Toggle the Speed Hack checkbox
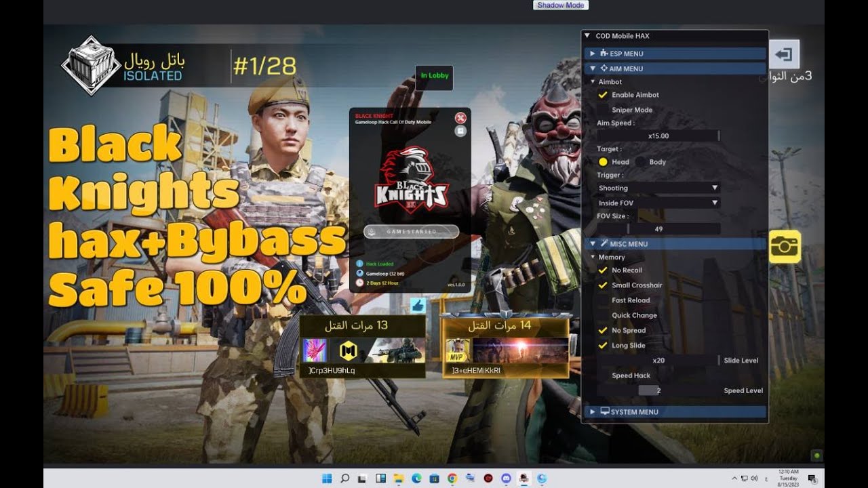The image size is (868, 488). click(x=602, y=375)
